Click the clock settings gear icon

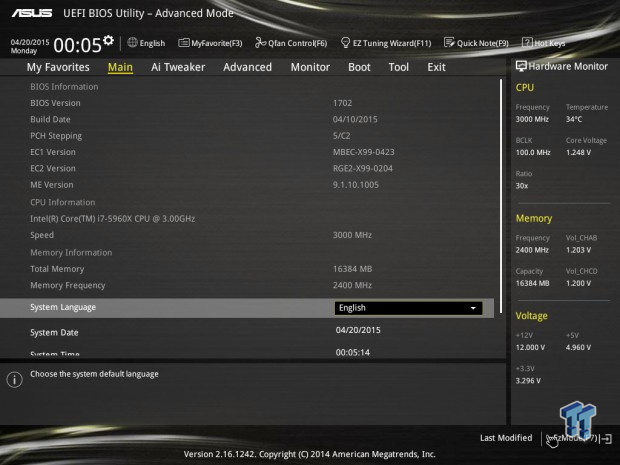[108, 40]
